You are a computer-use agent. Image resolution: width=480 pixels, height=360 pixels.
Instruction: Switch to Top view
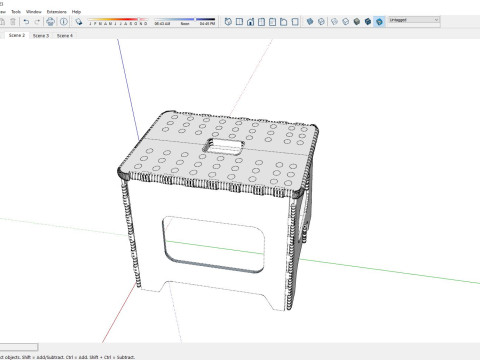239,22
